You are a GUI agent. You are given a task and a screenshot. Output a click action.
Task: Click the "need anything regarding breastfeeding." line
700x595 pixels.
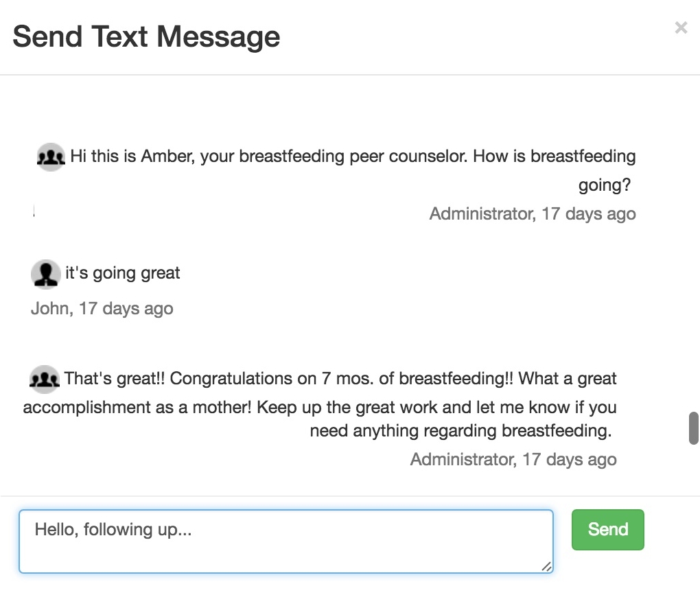[x=460, y=431]
